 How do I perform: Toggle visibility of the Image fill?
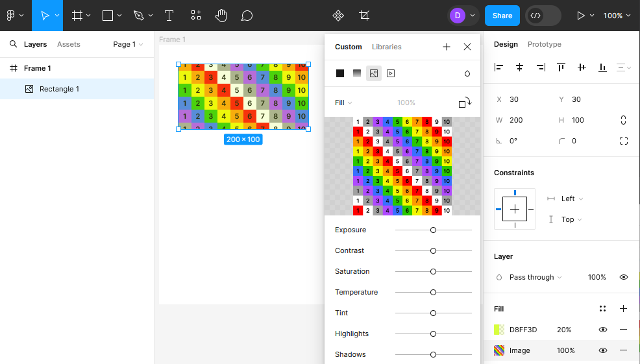[x=602, y=350]
